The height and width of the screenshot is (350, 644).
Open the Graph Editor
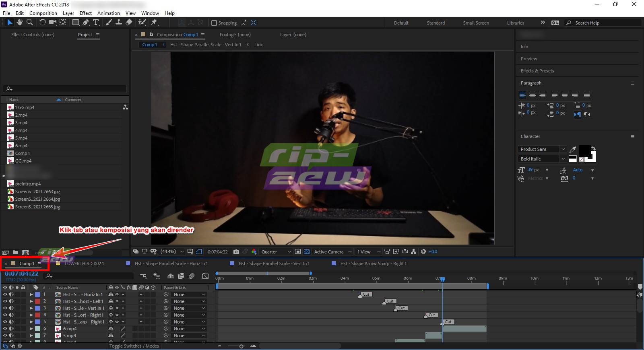point(205,276)
